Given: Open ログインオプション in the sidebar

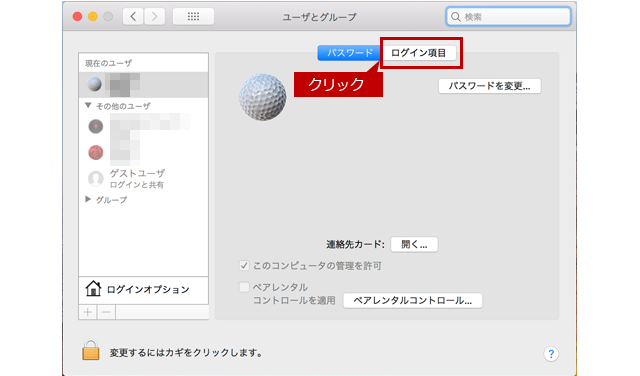Looking at the screenshot, I should click(x=143, y=289).
